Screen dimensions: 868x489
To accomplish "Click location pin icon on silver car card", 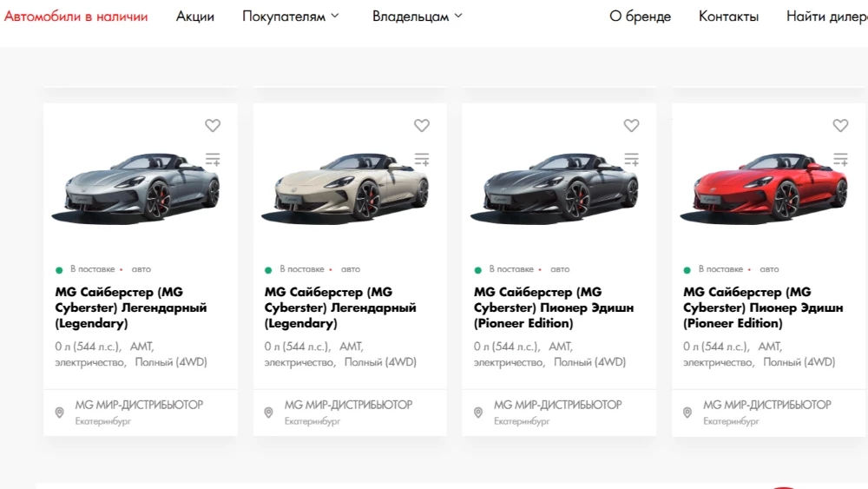I will (x=60, y=413).
